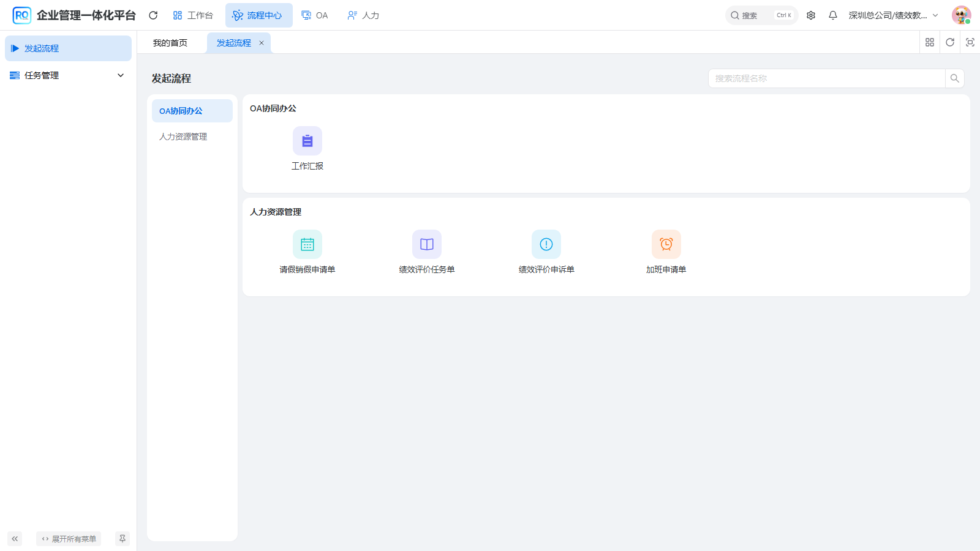Open the notifications bell
The height and width of the screenshot is (551, 980).
pos(833,15)
